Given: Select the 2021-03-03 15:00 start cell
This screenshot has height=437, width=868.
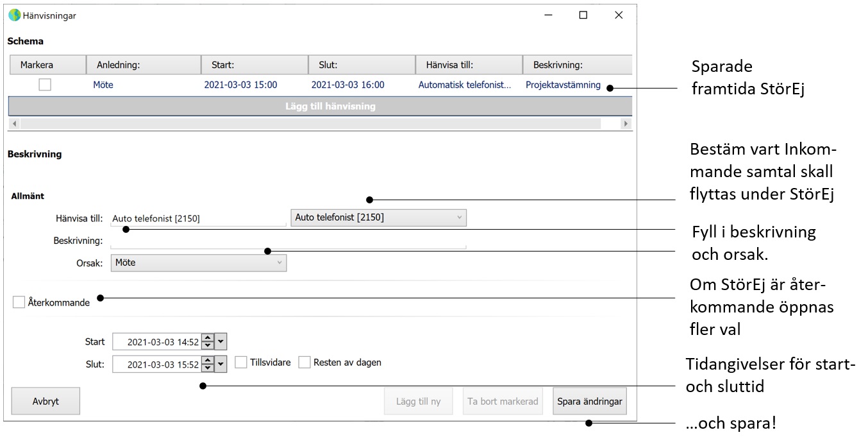Looking at the screenshot, I should 240,85.
